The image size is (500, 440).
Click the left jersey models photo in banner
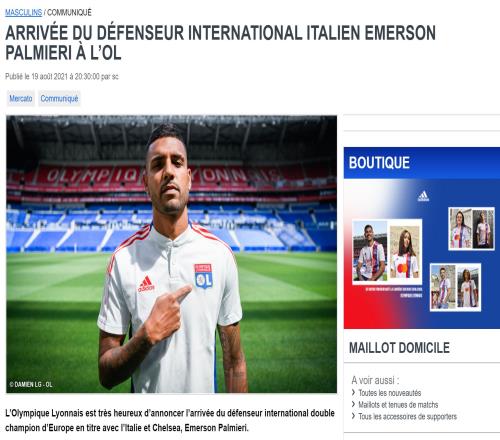point(387,252)
